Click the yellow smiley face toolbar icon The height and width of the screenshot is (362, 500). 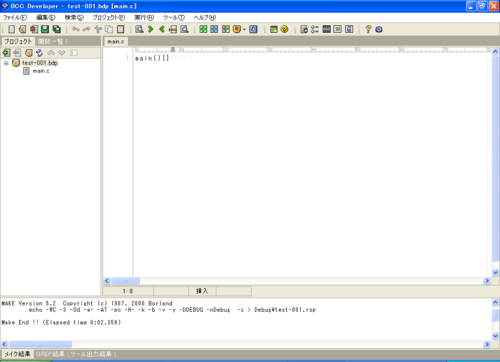(284, 29)
